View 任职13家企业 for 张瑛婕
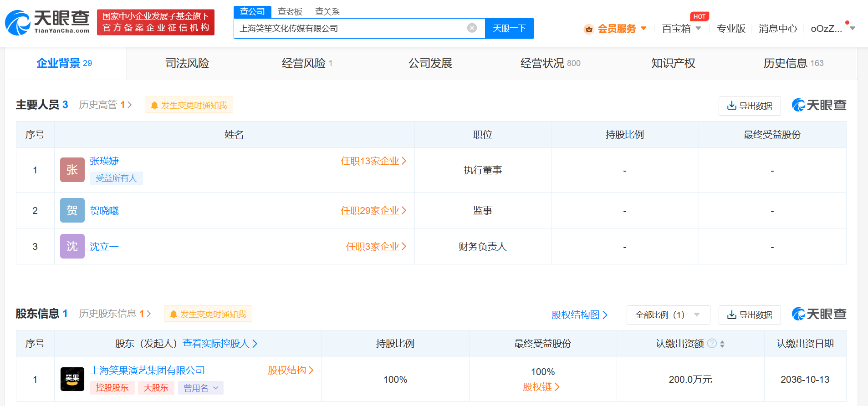Screen dimensions: 868x406 tap(373, 161)
